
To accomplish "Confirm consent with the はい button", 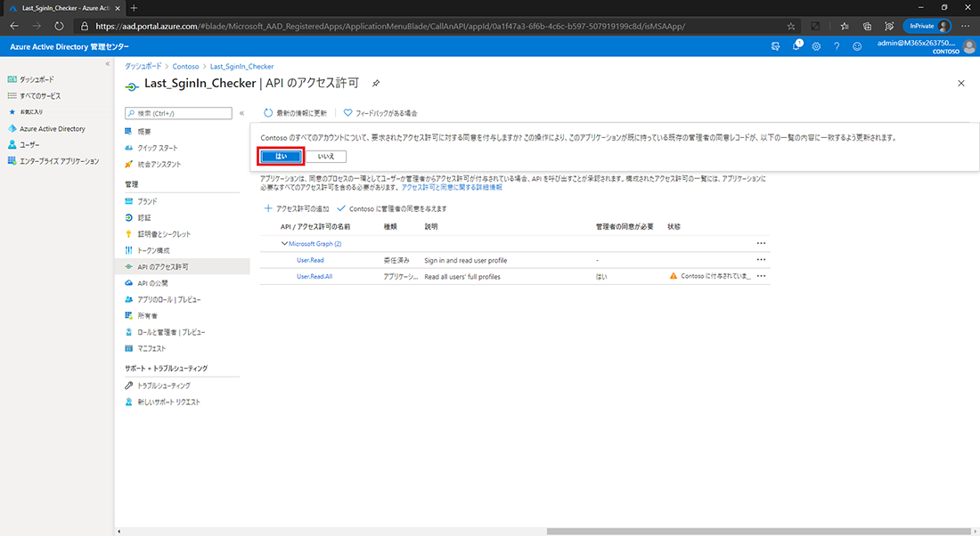I will click(x=281, y=156).
